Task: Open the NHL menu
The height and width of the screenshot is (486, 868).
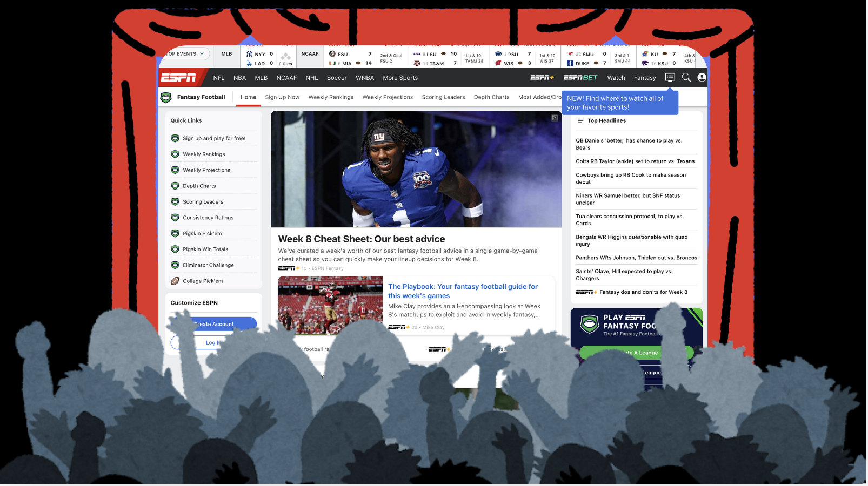Action: [312, 78]
